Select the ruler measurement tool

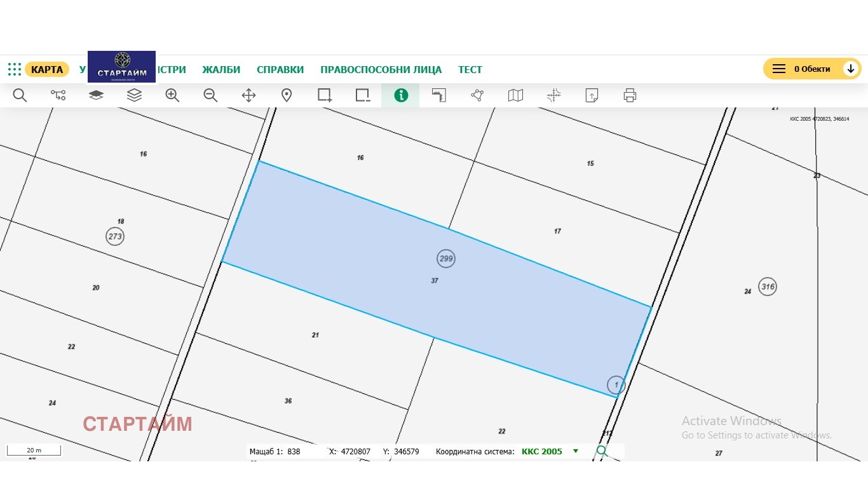tap(439, 95)
